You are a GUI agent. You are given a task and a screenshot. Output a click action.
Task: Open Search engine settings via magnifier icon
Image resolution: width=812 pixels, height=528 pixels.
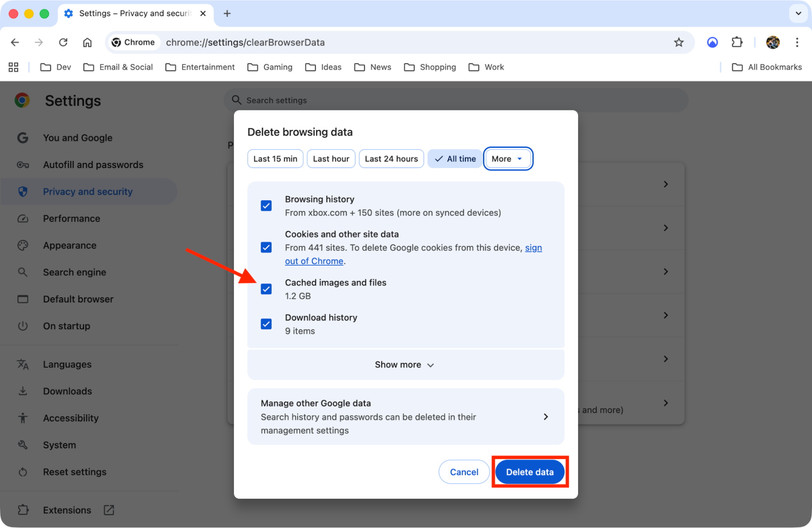tap(23, 272)
